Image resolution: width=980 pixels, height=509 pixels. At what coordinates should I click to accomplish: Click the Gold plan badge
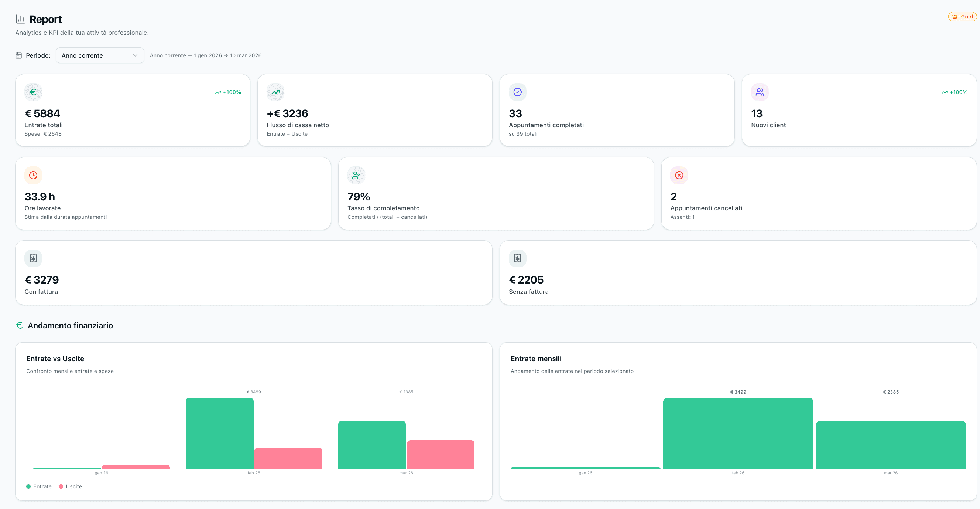pos(963,17)
